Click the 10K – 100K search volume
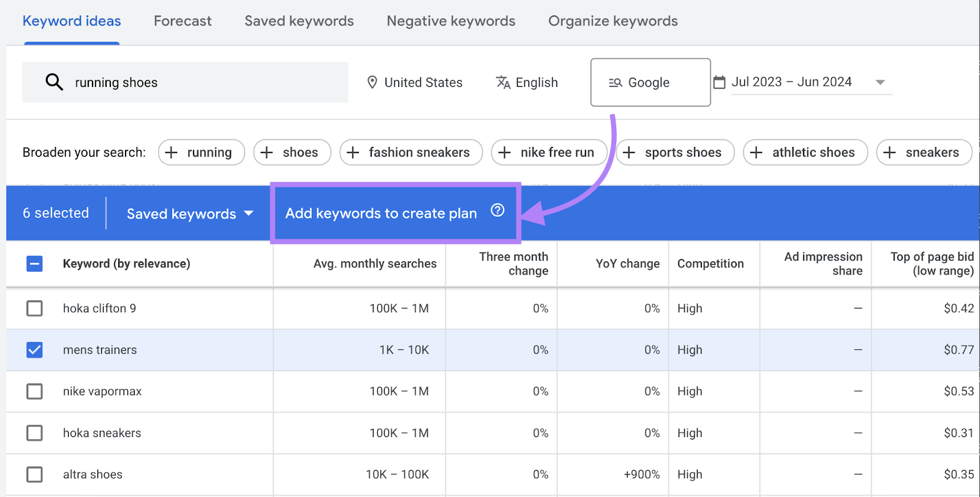Screen dimensions: 980x497 tap(398, 475)
